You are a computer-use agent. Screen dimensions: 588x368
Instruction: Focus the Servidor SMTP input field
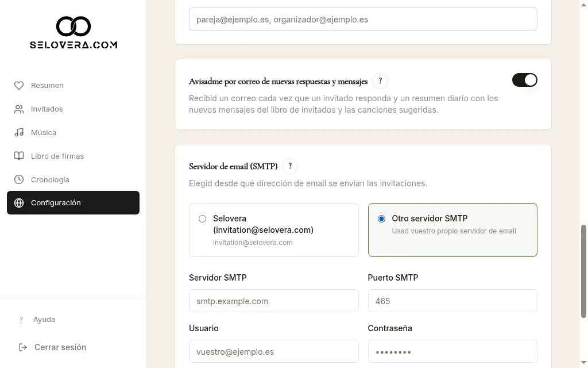[x=274, y=301]
